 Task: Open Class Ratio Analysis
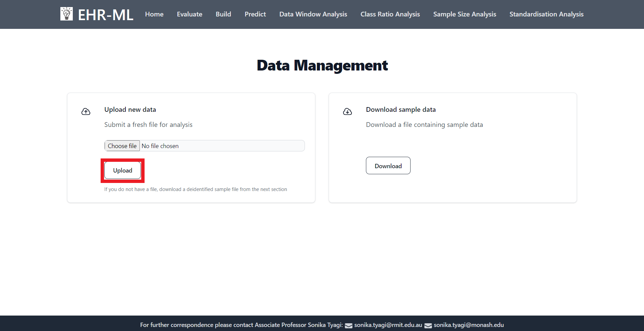(x=390, y=14)
